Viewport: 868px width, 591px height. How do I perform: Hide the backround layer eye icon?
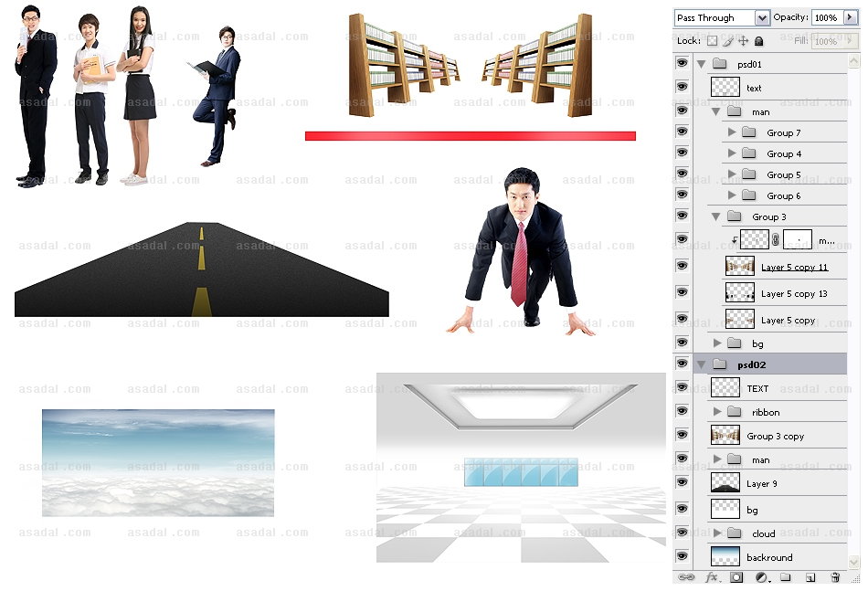pos(682,556)
